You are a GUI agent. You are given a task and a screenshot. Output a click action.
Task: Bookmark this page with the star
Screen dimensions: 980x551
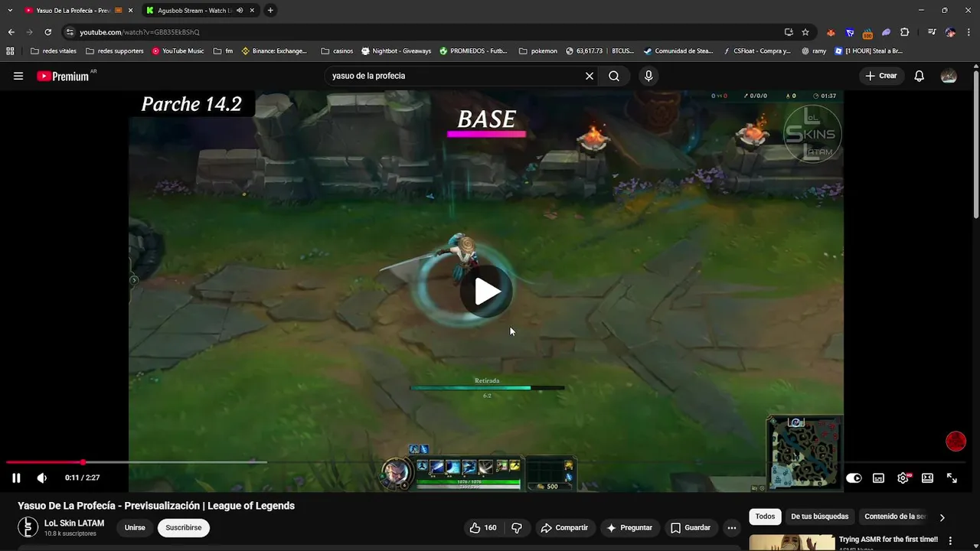805,32
